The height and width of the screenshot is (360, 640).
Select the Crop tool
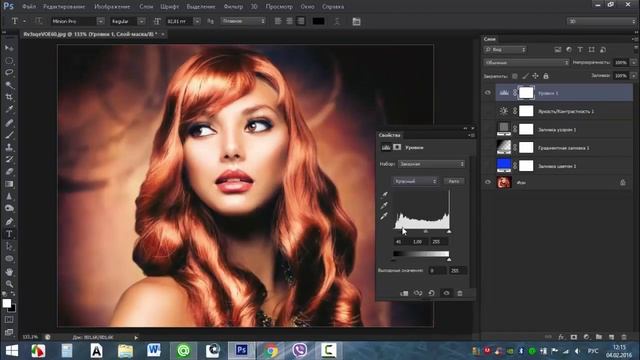(9, 97)
